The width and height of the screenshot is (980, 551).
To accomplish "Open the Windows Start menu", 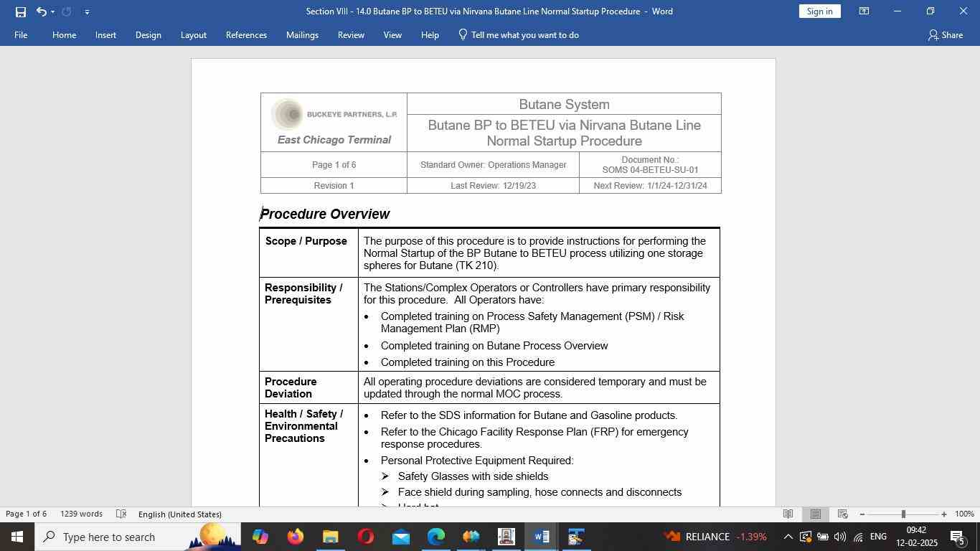I will pos(17,537).
